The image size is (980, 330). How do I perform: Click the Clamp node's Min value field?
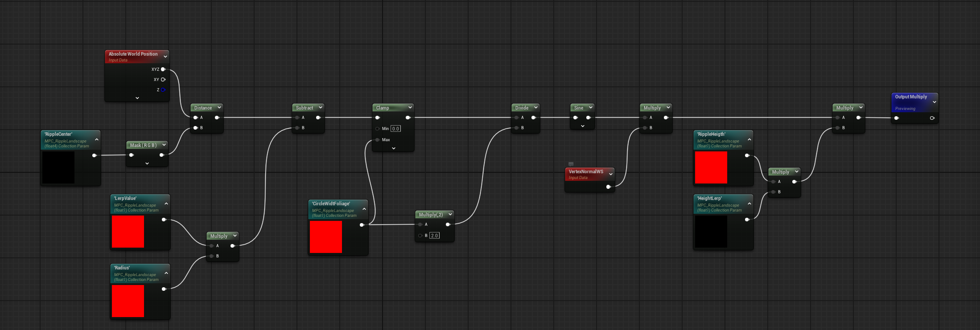(395, 129)
